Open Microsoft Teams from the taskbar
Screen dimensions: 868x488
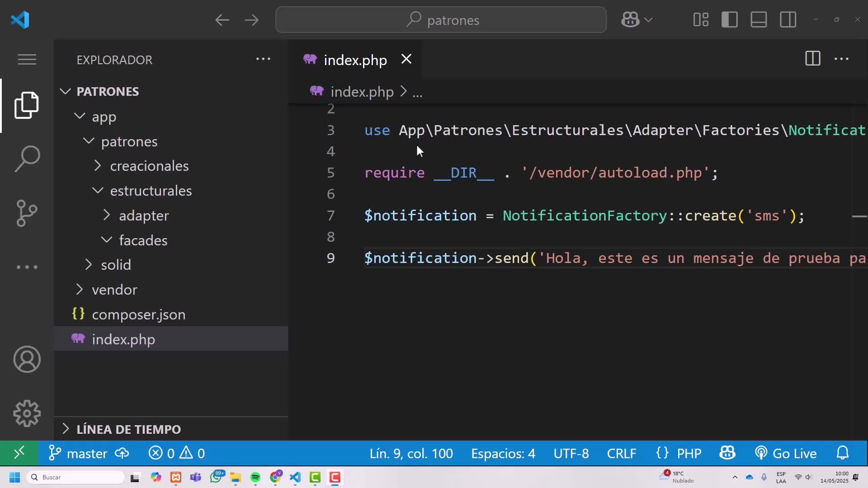point(196,477)
